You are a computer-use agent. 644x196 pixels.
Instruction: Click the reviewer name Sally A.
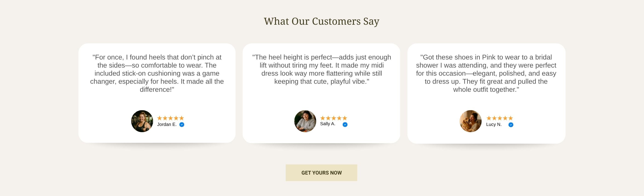[x=328, y=124]
